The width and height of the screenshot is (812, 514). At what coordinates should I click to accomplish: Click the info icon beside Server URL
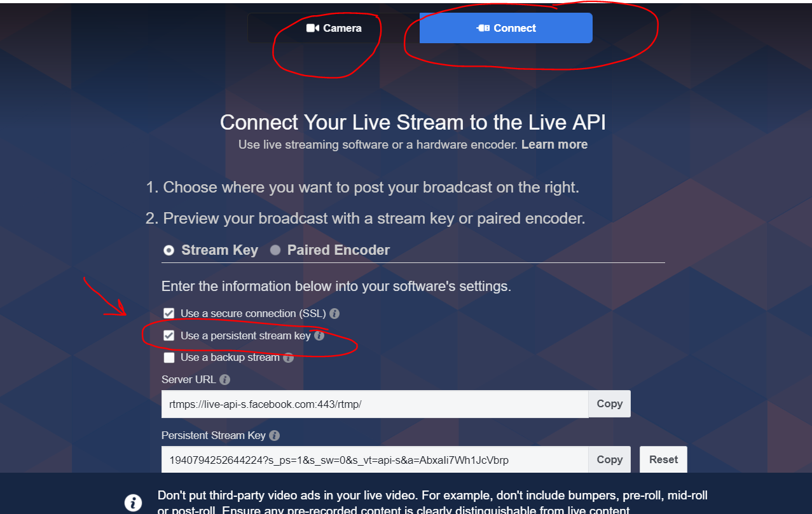[224, 380]
